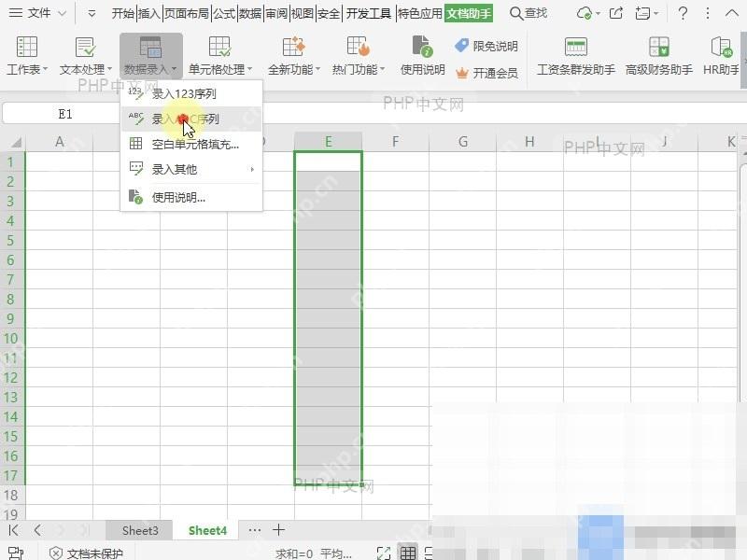Jump to first sheet tab arrow
Viewport: 747px width, 560px height.
[13, 530]
